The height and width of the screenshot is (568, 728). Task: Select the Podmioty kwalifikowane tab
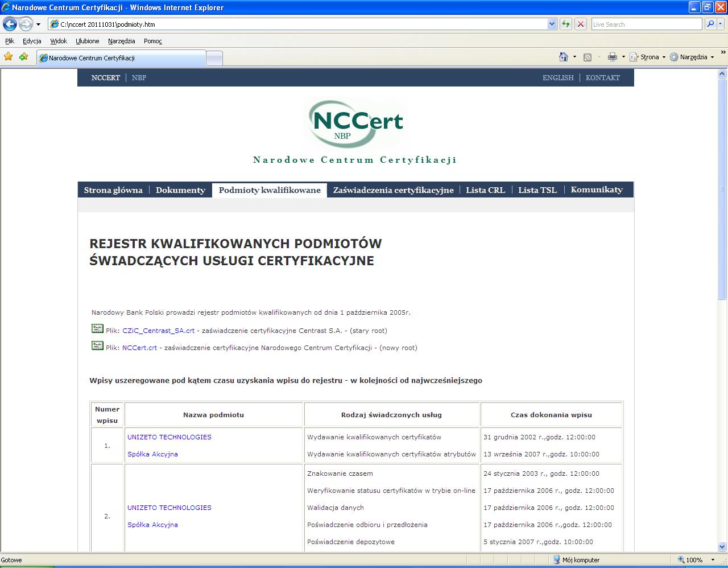tap(270, 190)
